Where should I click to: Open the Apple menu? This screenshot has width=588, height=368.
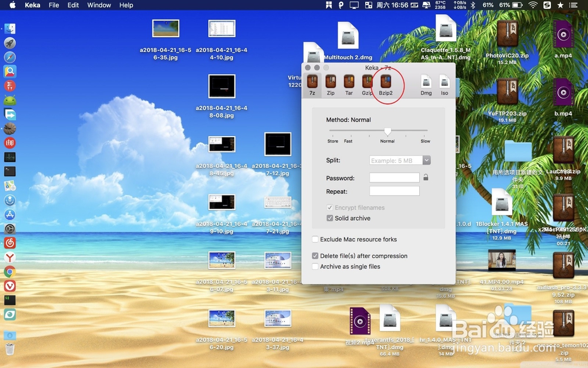point(12,5)
